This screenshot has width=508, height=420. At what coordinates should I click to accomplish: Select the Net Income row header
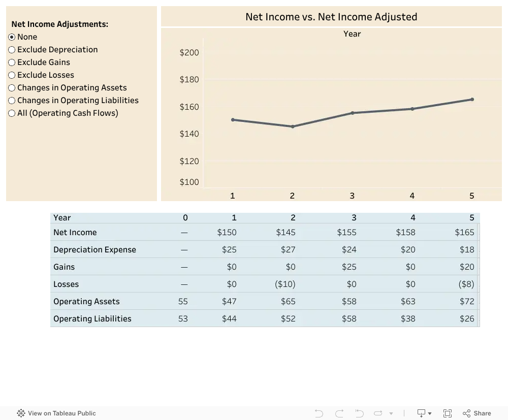tap(75, 232)
